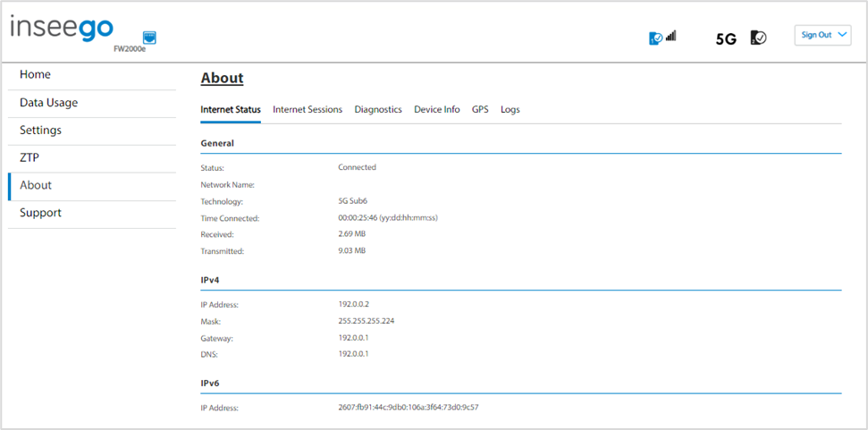Open the Device Info tab
Image resolution: width=868 pixels, height=430 pixels.
[437, 110]
